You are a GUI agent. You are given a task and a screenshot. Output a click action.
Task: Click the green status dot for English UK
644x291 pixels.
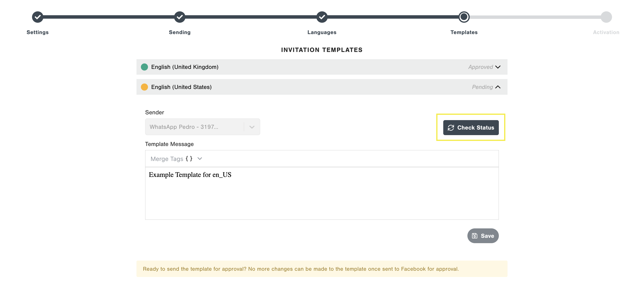(144, 67)
